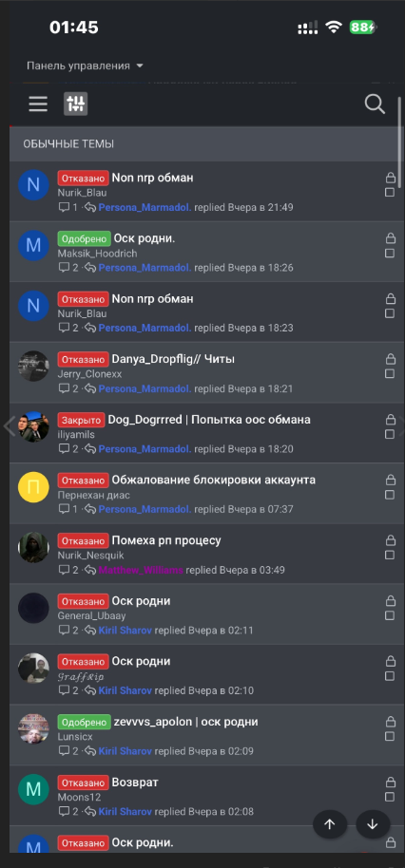Tap the green M avatar of Moons12
Image resolution: width=405 pixels, height=868 pixels.
34,789
